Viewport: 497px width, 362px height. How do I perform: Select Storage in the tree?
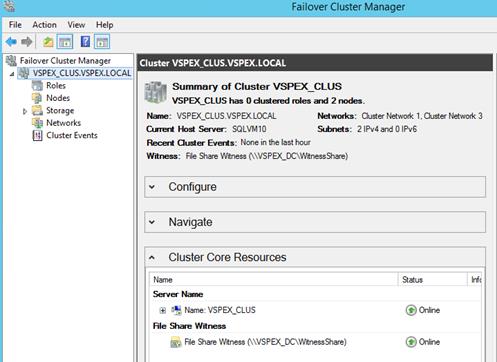point(60,110)
